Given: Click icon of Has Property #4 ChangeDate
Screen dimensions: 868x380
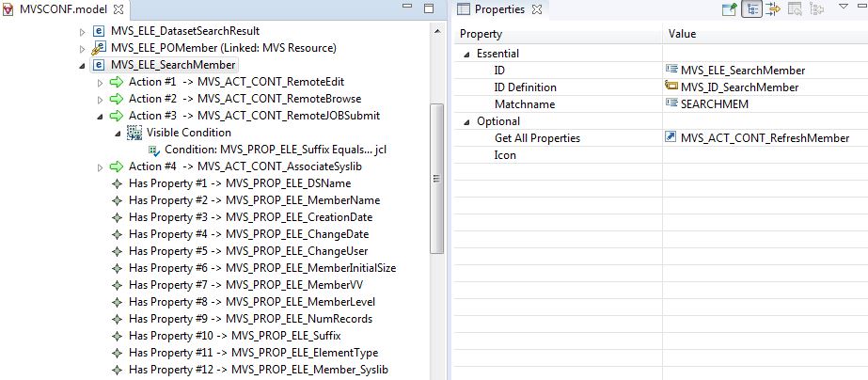Looking at the screenshot, I should pos(117,234).
